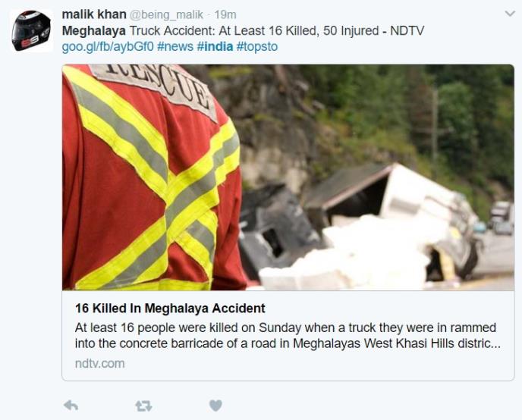
Task: Select the tweet text about 16 killed
Action: tap(243, 30)
